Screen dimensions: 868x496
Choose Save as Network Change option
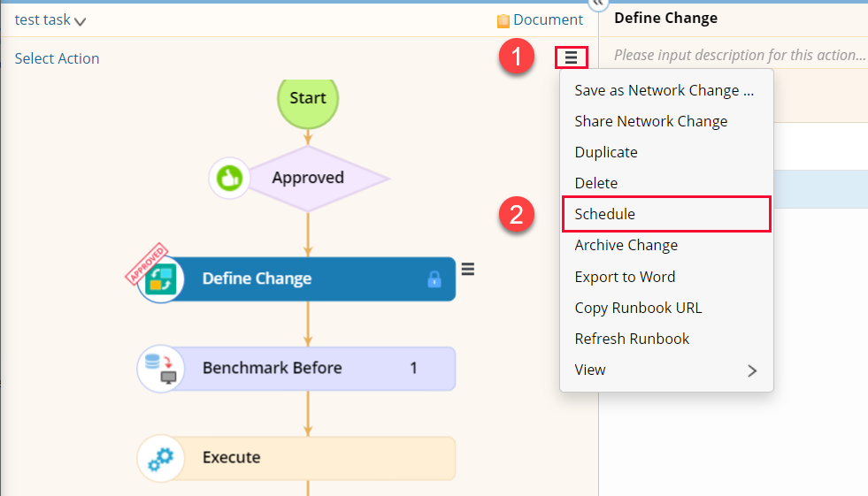[664, 90]
